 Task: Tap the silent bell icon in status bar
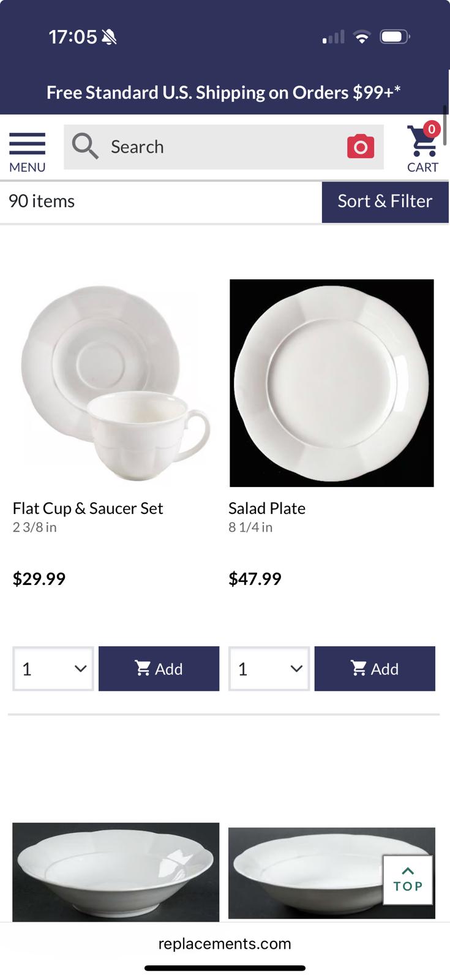coord(110,37)
